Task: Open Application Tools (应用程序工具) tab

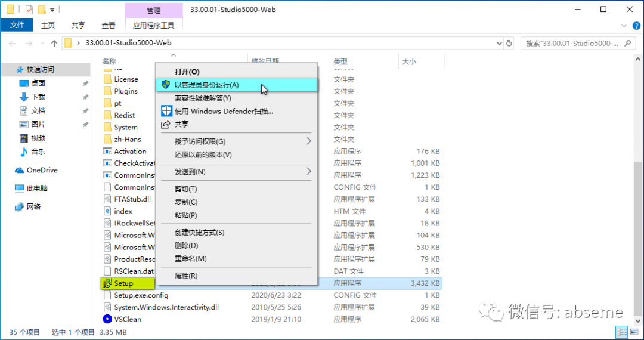Action: 154,25
